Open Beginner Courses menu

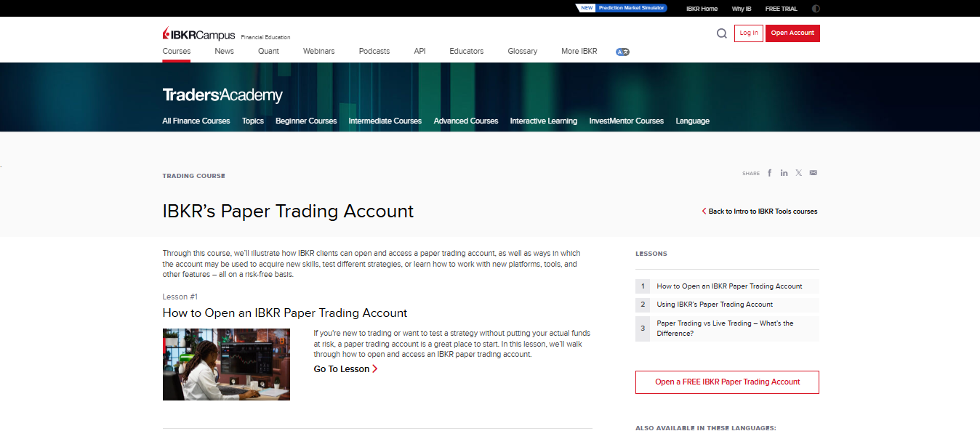[x=306, y=121]
